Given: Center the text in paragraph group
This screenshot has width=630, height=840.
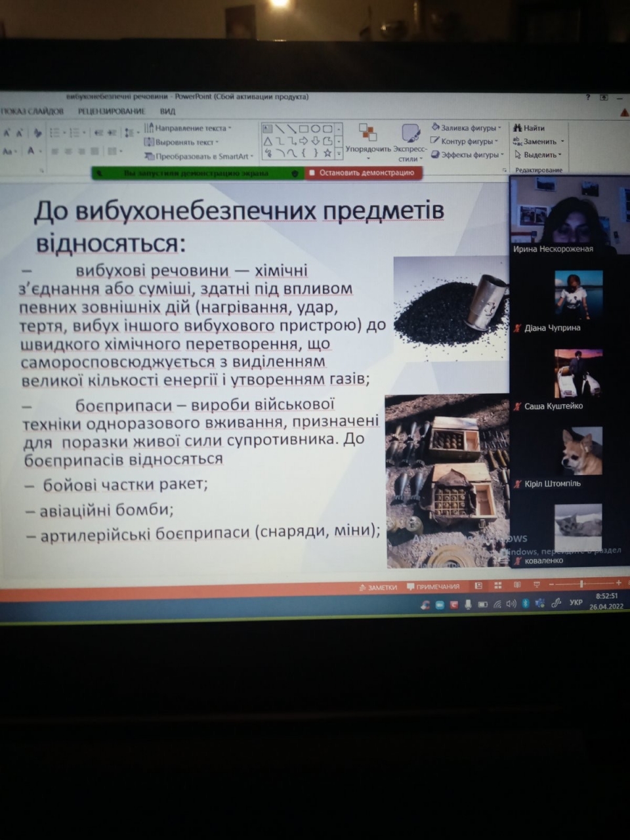Looking at the screenshot, I should tap(68, 152).
